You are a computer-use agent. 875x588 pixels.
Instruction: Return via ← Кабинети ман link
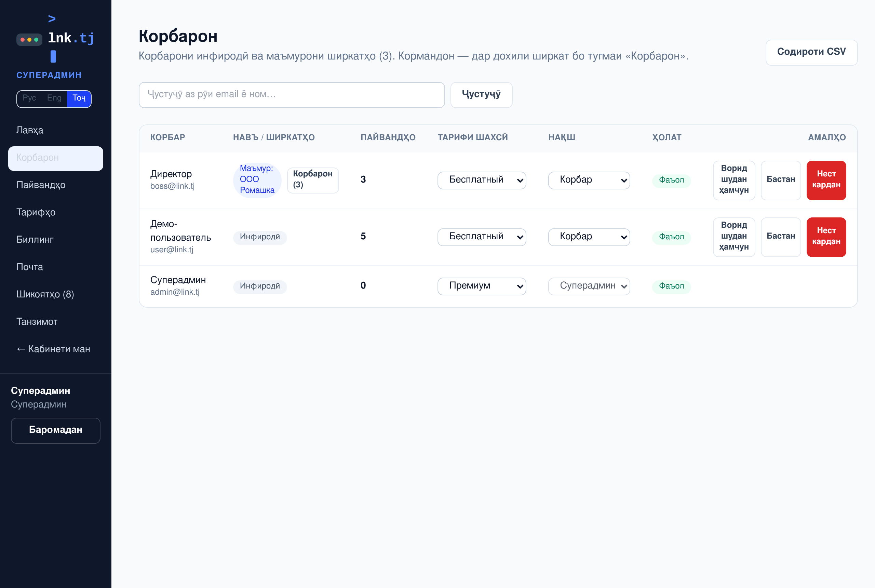(55, 349)
